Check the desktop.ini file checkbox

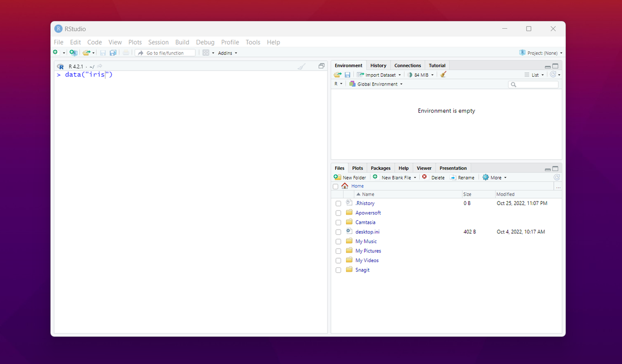338,232
